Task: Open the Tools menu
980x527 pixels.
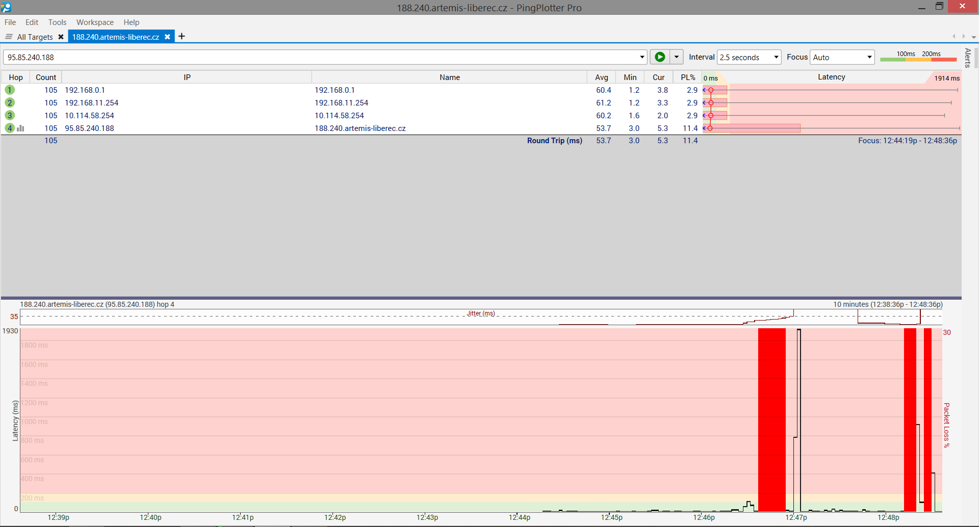Action: 57,22
